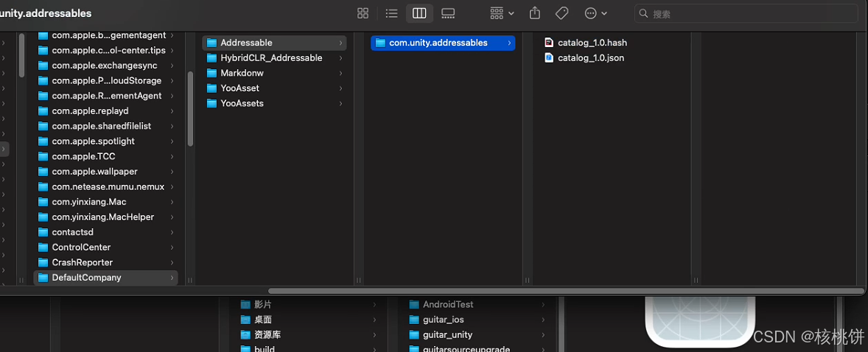868x352 pixels.
Task: Click the HybridCLR_Addressable folder icon
Action: coord(211,57)
